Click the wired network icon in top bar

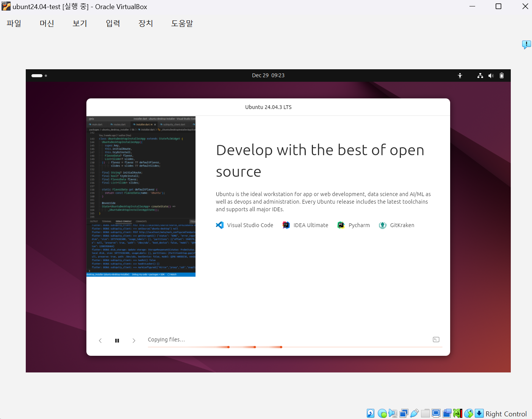(x=480, y=76)
